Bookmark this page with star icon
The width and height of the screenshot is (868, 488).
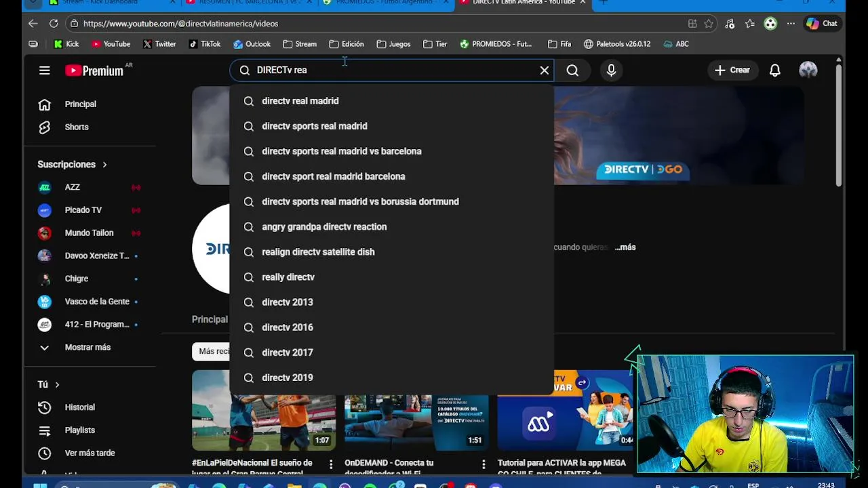709,24
